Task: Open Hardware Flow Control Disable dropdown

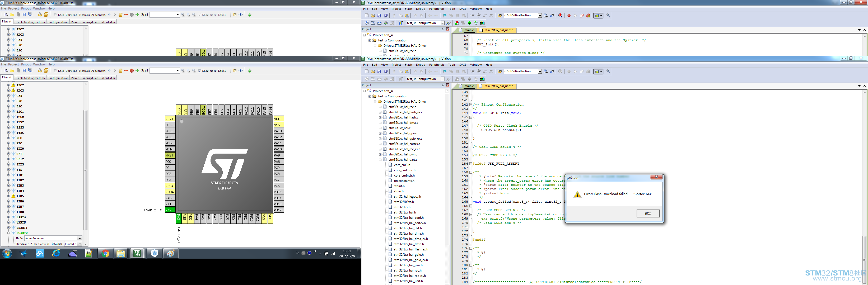Action: (80, 244)
